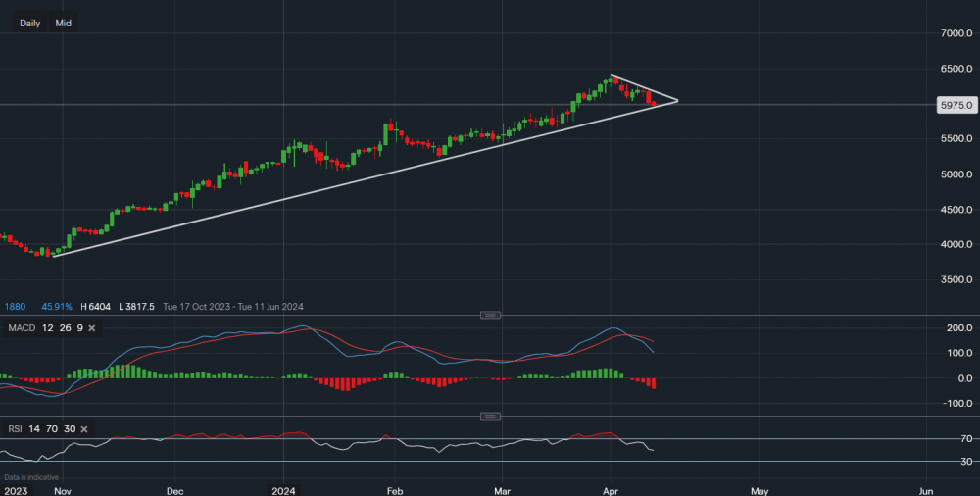The image size is (980, 496).
Task: Click the May marker on the time axis
Action: [x=760, y=489]
